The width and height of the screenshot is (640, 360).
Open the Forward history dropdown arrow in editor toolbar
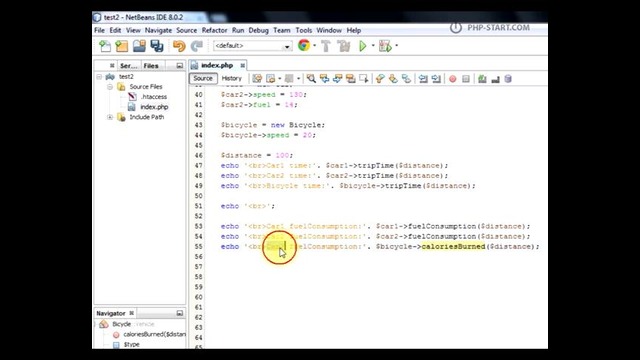[298, 79]
